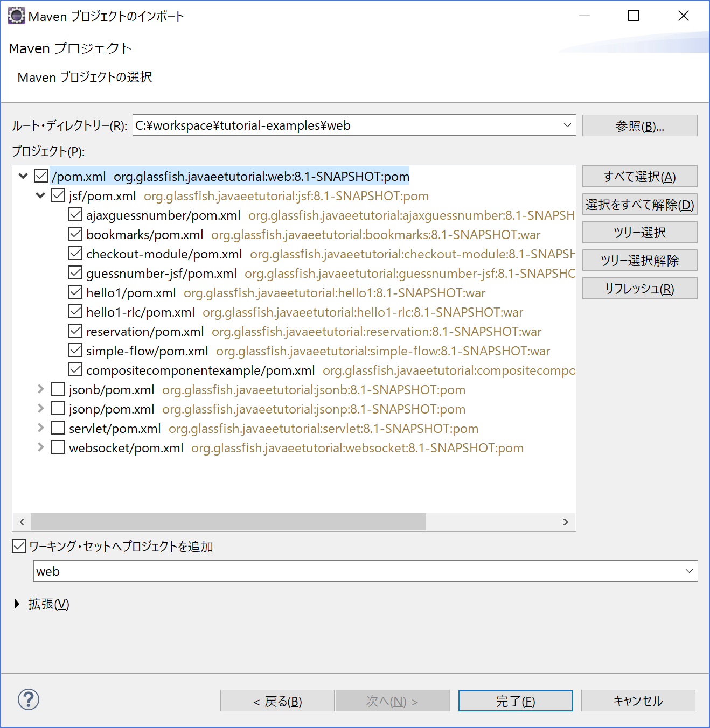The image size is (710, 728).
Task: Check the servlet/pom.xml checkbox
Action: tap(58, 428)
